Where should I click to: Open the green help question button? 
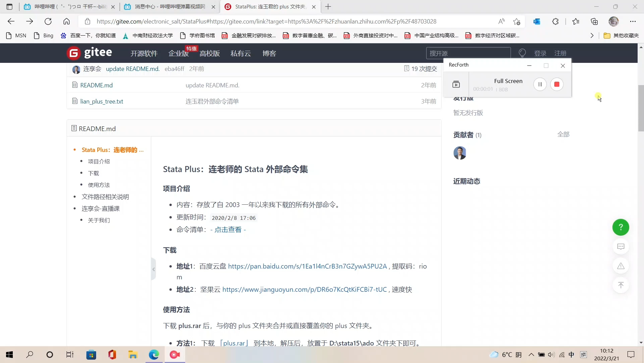tap(621, 228)
